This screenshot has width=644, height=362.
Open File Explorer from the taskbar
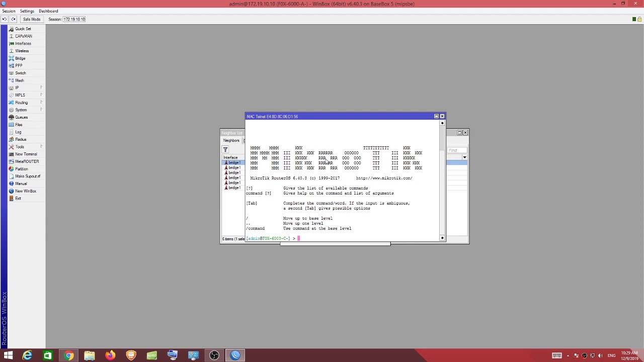pos(90,355)
